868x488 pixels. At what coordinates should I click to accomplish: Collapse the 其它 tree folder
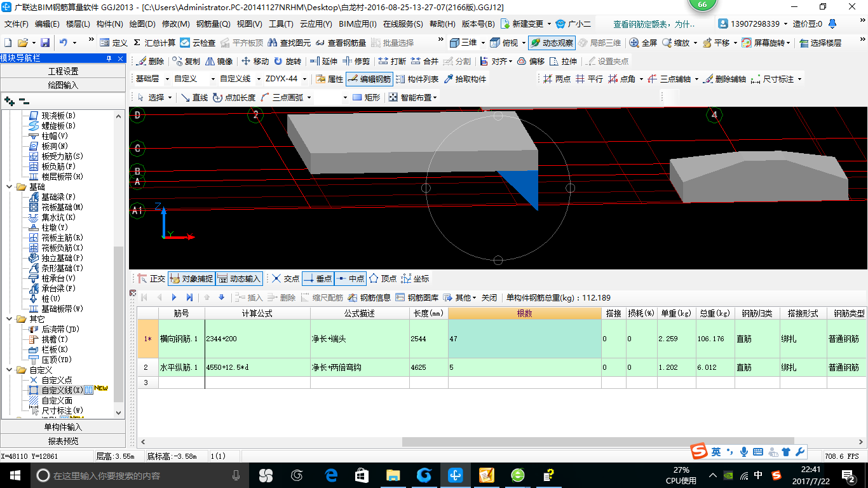tap(10, 319)
